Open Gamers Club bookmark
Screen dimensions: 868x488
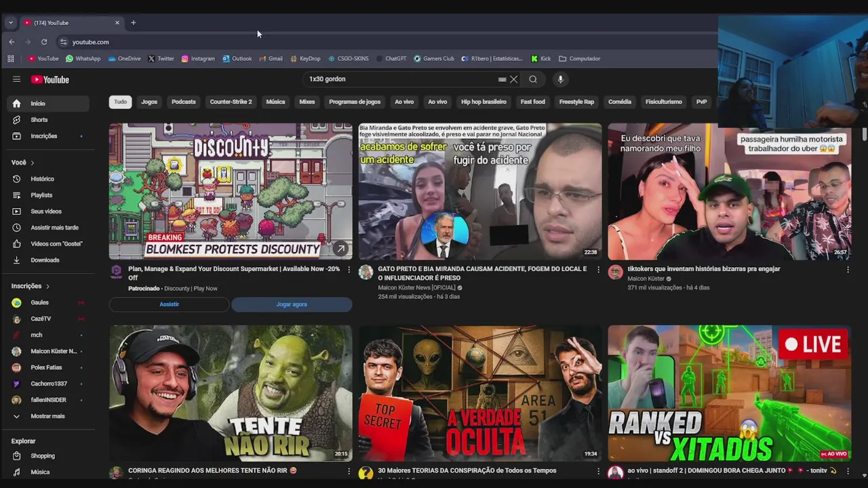(x=434, y=59)
